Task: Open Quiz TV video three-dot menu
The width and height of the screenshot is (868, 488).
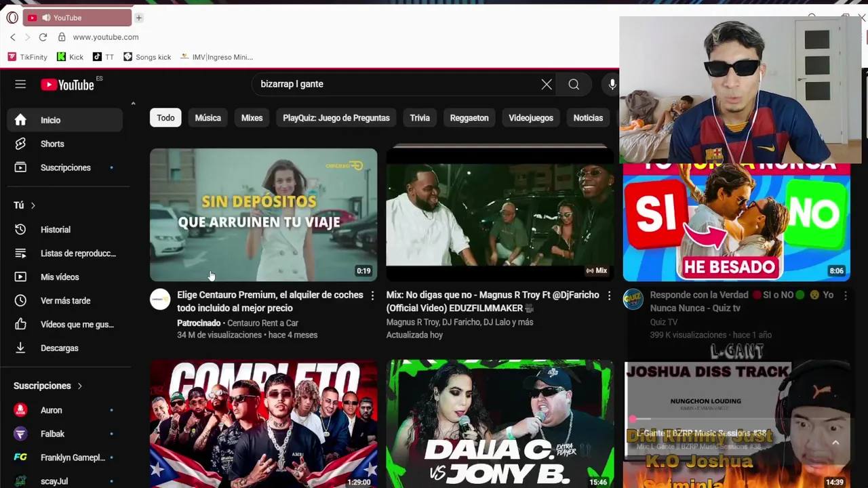Action: [x=845, y=296]
